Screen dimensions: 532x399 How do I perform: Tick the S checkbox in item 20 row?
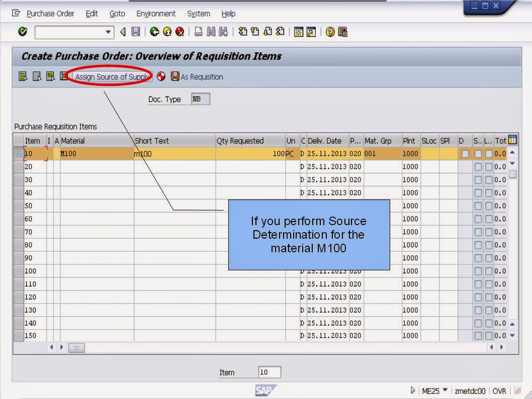pos(478,167)
